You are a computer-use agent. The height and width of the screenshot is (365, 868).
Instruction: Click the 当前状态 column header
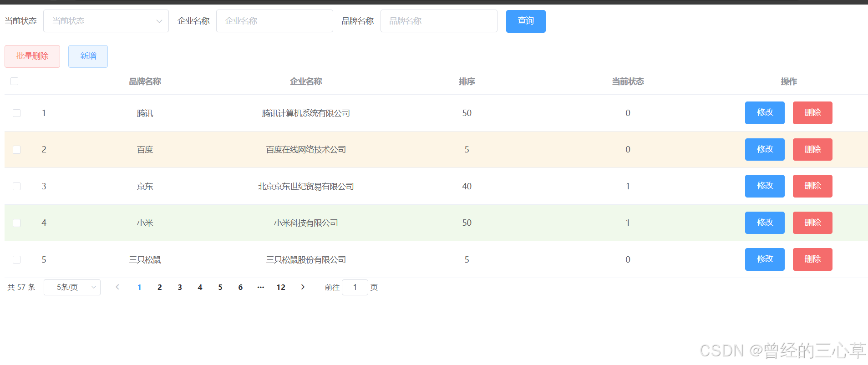[628, 81]
